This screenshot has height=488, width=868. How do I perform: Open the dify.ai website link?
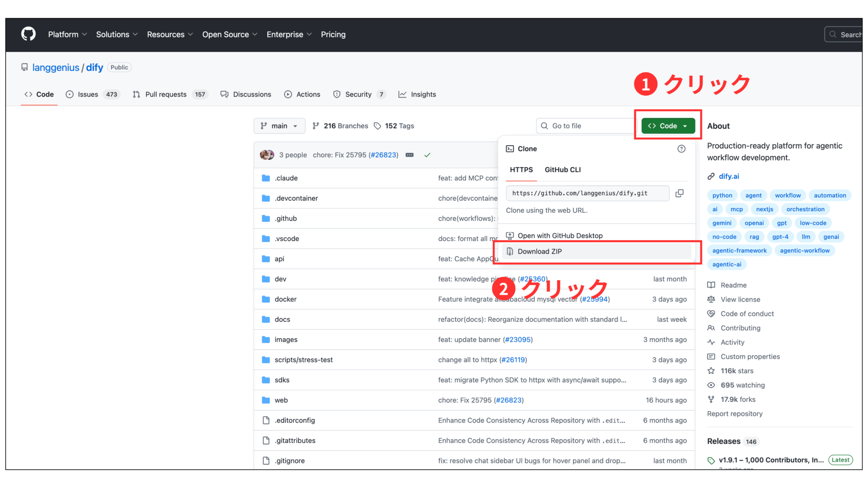click(x=729, y=176)
